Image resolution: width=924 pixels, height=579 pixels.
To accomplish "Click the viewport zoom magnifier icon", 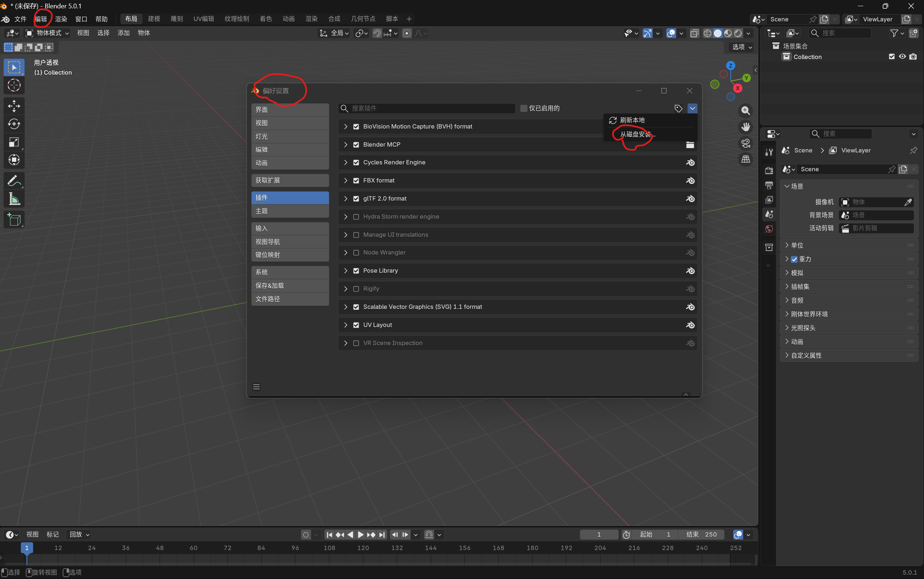I will (x=746, y=111).
